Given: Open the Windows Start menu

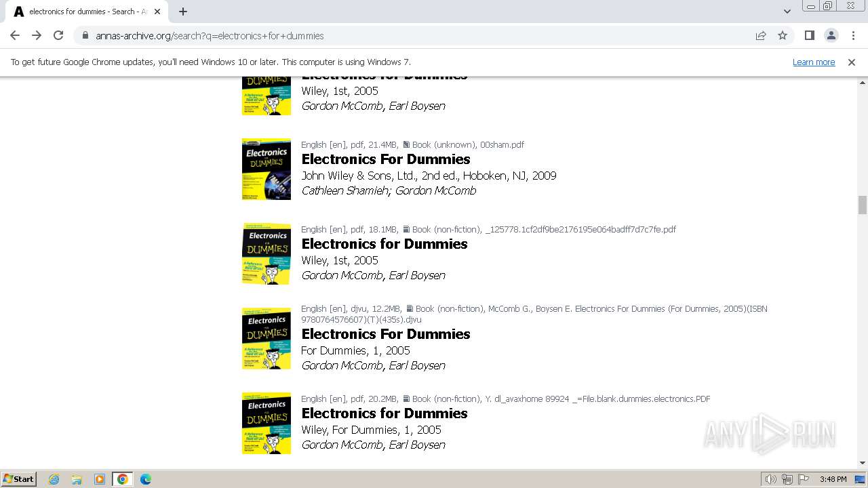Looking at the screenshot, I should 18,479.
